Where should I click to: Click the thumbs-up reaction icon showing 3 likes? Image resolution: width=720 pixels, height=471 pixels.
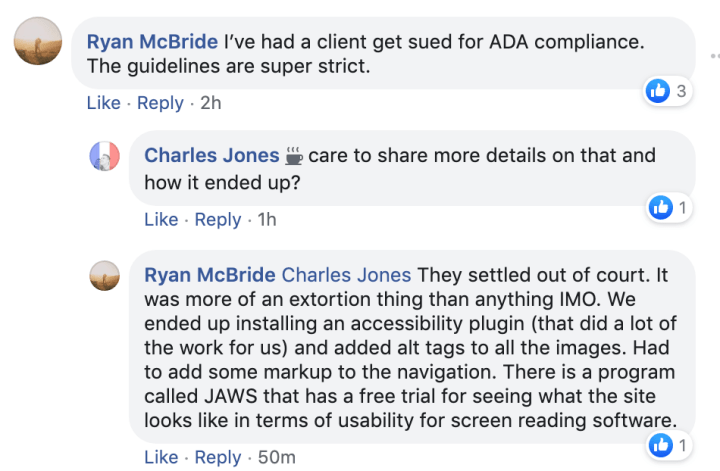click(658, 91)
